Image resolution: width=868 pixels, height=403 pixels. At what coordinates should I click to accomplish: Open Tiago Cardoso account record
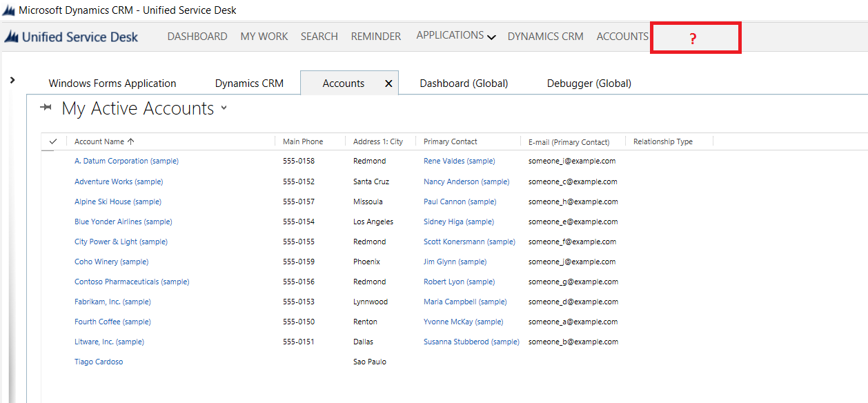[99, 362]
